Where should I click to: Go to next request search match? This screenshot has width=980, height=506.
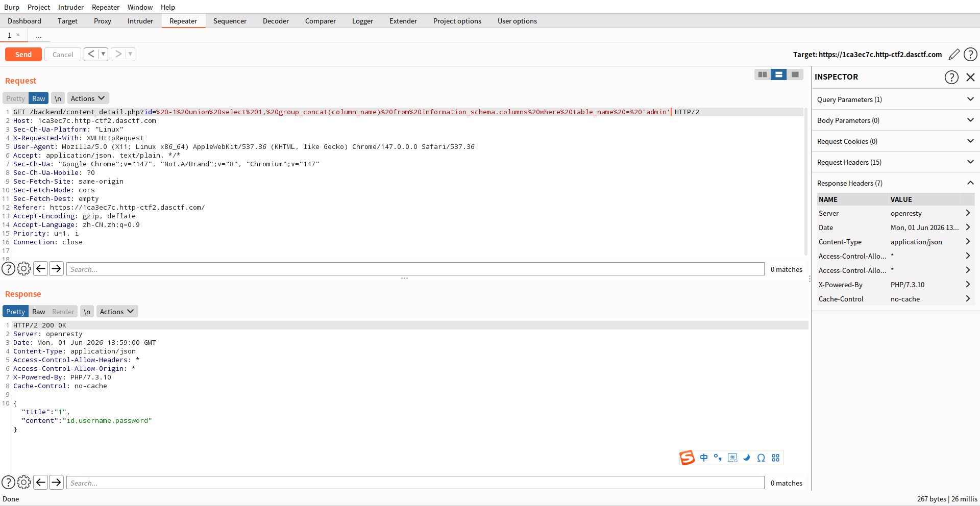56,269
